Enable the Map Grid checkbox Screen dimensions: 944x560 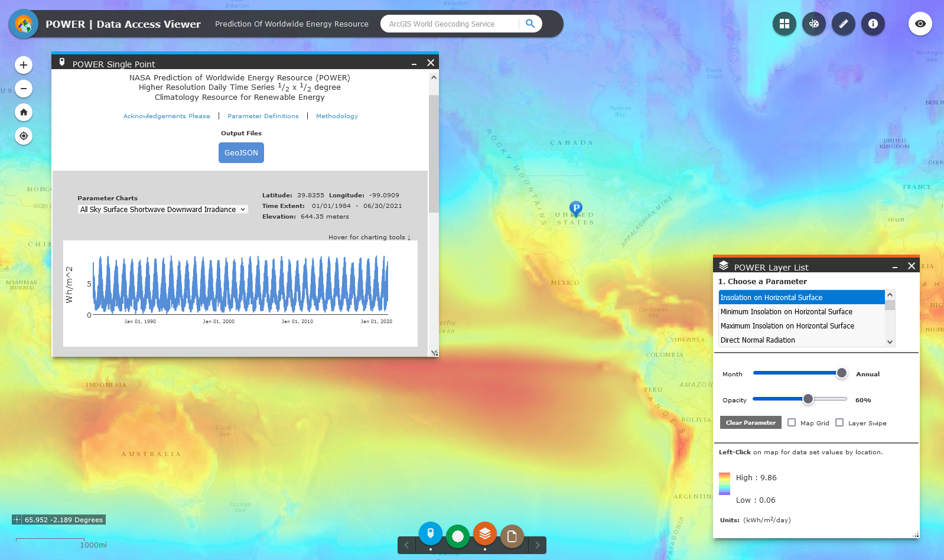(792, 422)
